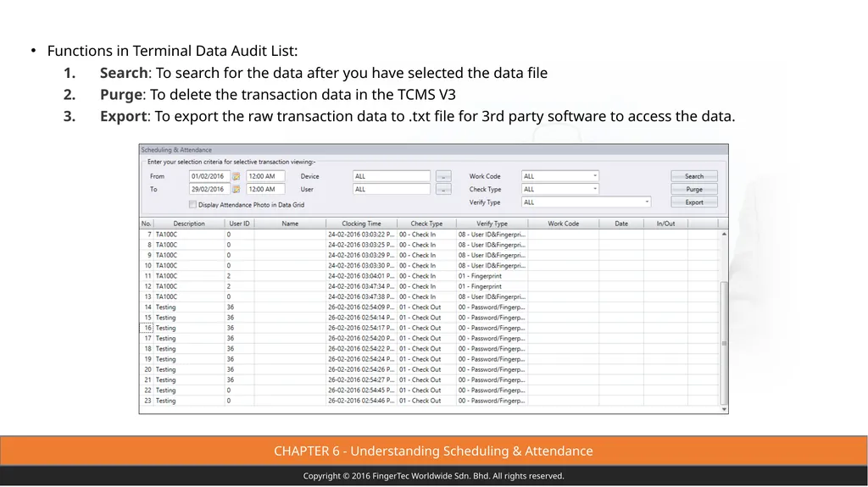Sort by the User ID column header
The width and height of the screenshot is (868, 487).
pyautogui.click(x=239, y=224)
